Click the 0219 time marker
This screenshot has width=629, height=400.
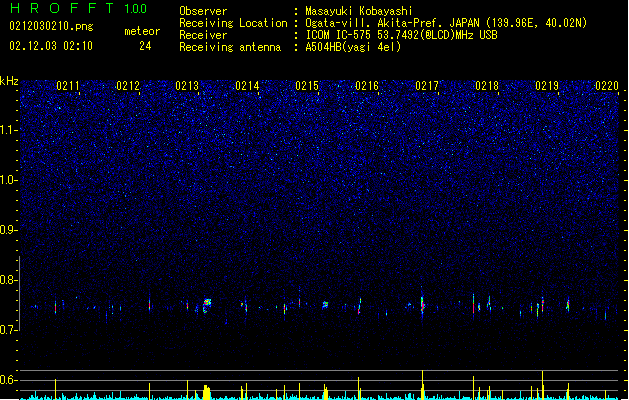[x=547, y=86]
